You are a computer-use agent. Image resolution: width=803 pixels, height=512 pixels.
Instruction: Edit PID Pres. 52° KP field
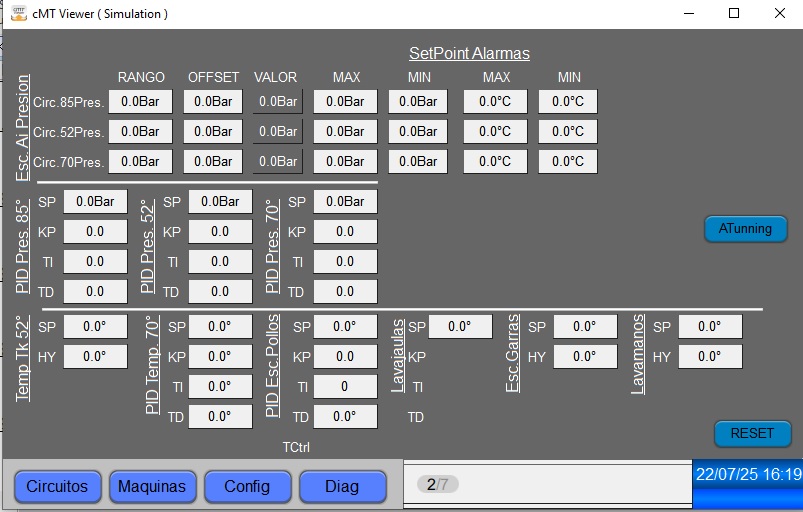[220, 232]
